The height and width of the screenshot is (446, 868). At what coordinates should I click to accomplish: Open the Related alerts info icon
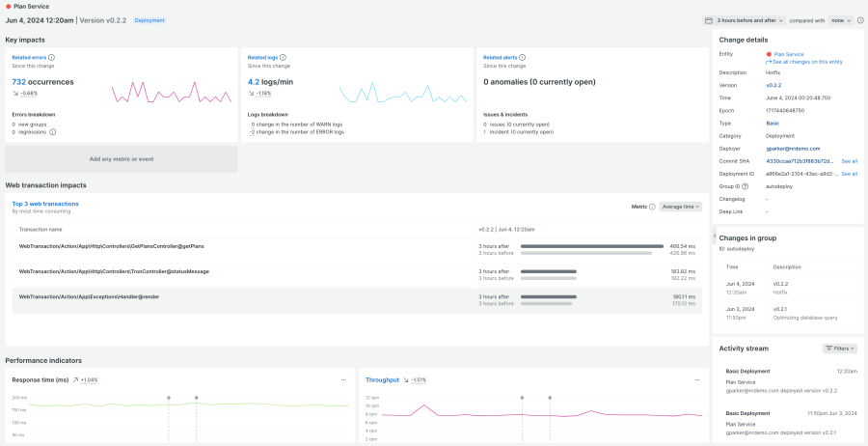coord(521,58)
